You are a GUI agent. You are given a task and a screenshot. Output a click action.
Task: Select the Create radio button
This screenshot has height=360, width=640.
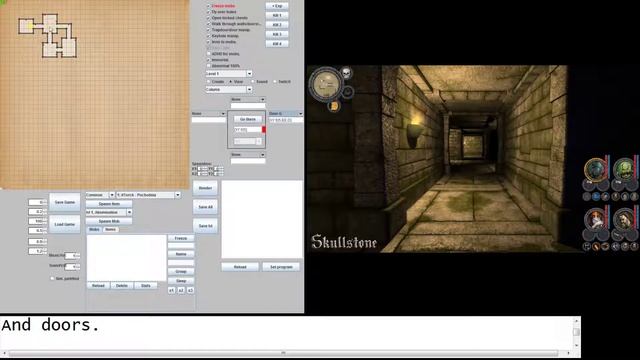tap(209, 82)
